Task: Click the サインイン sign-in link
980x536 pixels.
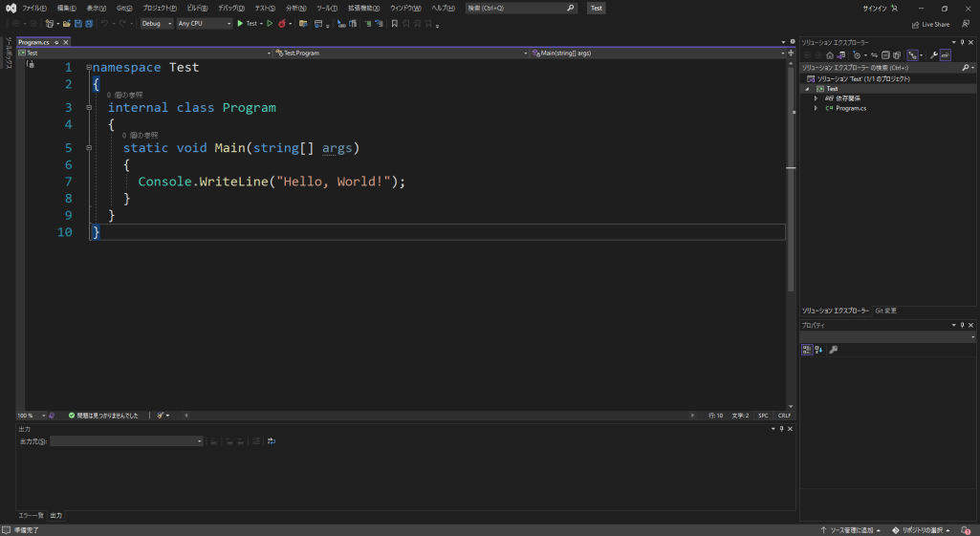Action: tap(875, 8)
